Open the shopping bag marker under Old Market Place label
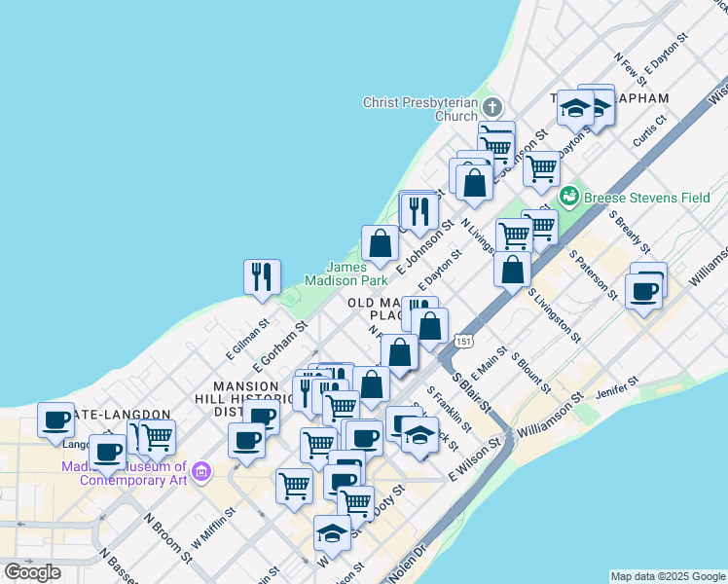728x584 pixels. click(x=429, y=326)
